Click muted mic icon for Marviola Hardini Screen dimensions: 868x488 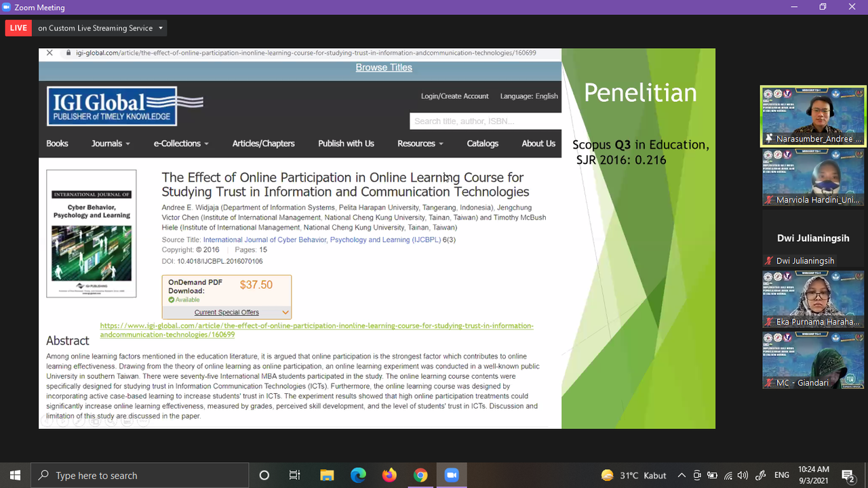coord(769,200)
